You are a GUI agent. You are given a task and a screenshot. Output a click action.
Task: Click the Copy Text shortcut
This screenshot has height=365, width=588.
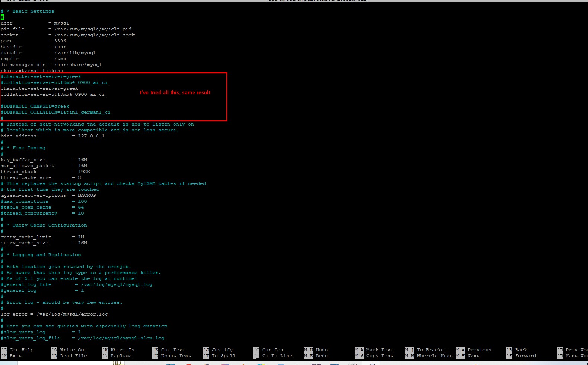[379, 356]
